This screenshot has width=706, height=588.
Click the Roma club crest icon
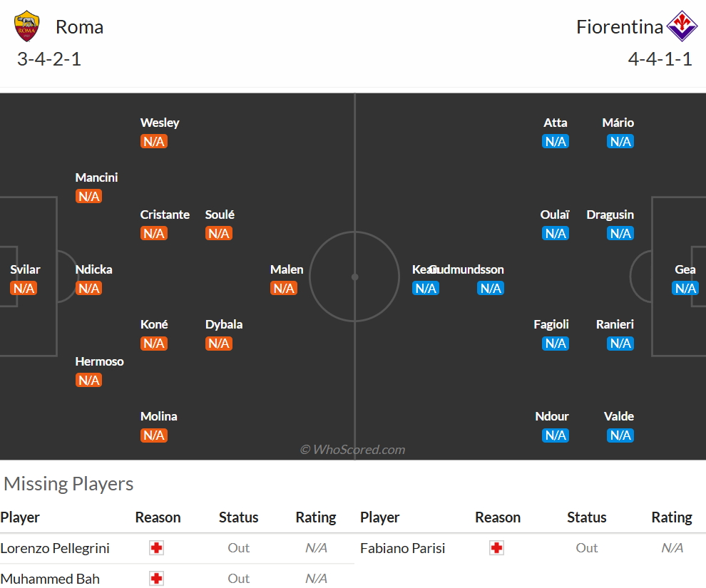pyautogui.click(x=26, y=26)
